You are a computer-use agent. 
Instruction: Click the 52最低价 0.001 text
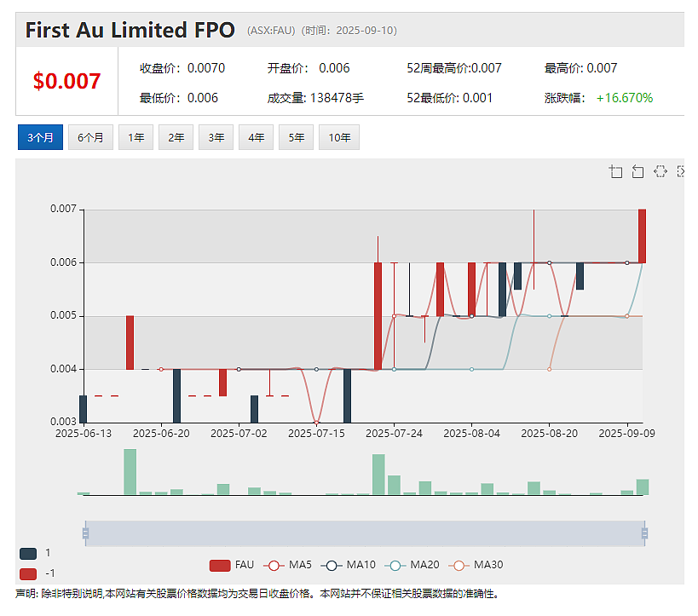450,98
